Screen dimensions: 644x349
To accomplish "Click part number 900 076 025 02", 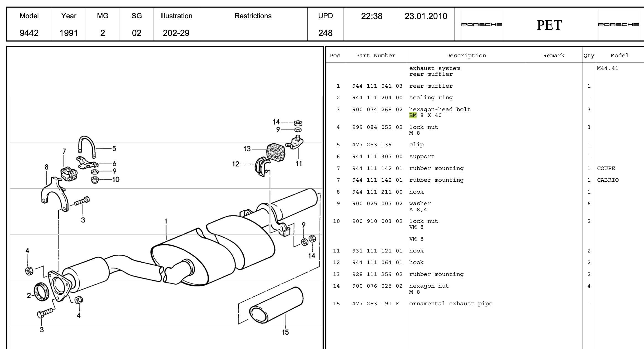I will [377, 286].
